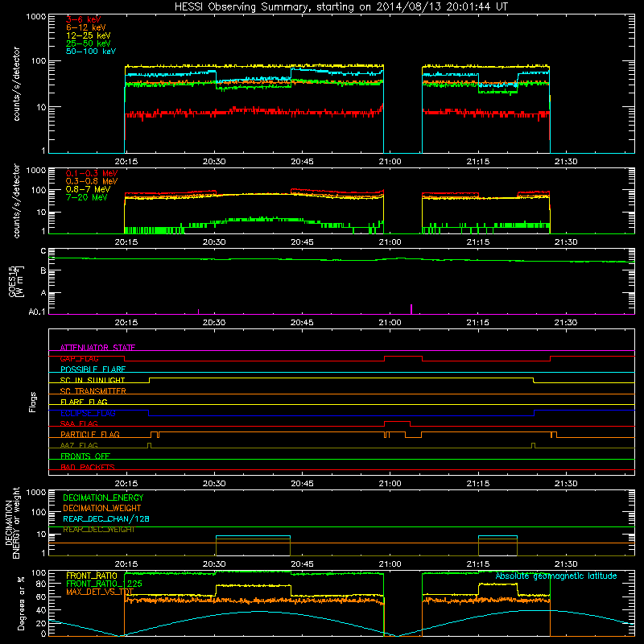Click the REAR_DEC_WEIGHT legend label
The image size is (644, 644).
[99, 530]
